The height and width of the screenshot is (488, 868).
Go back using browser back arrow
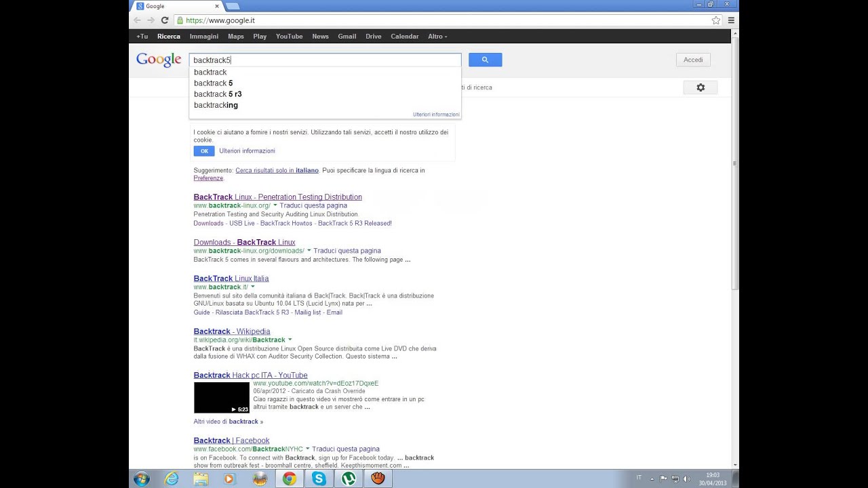(138, 20)
